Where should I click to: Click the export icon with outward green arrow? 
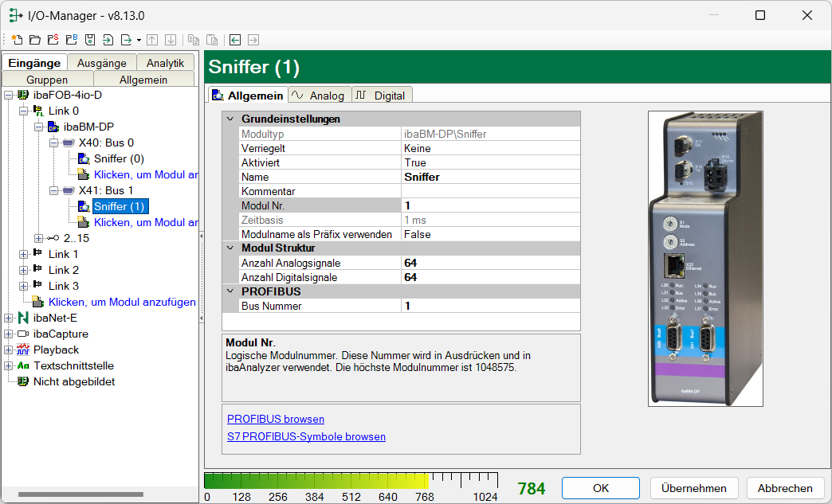coord(126,40)
